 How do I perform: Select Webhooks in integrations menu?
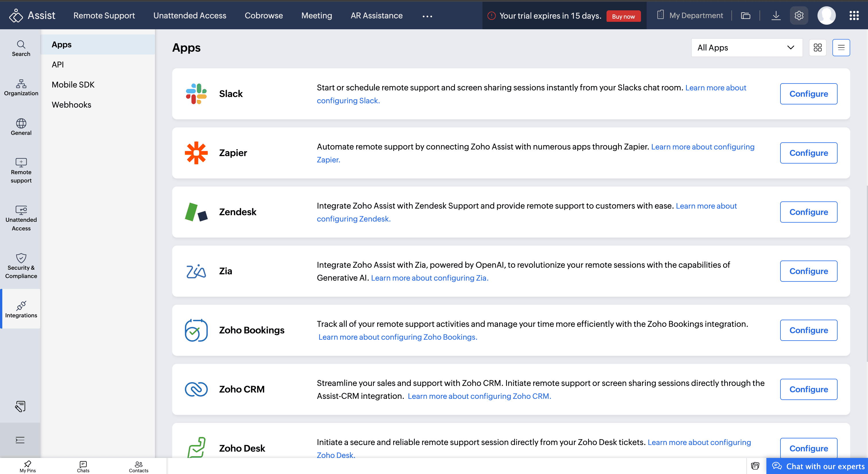coord(71,104)
